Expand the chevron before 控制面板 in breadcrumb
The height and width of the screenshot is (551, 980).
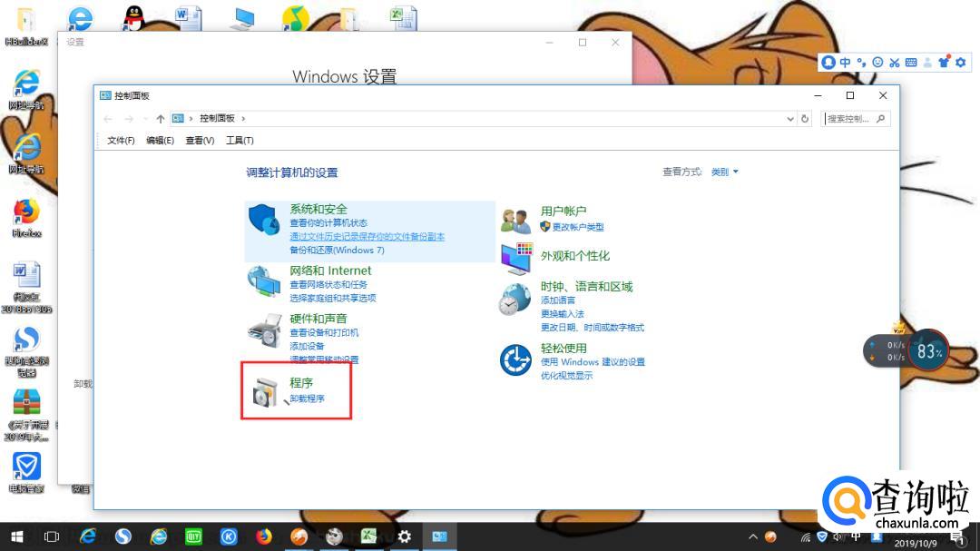(191, 119)
